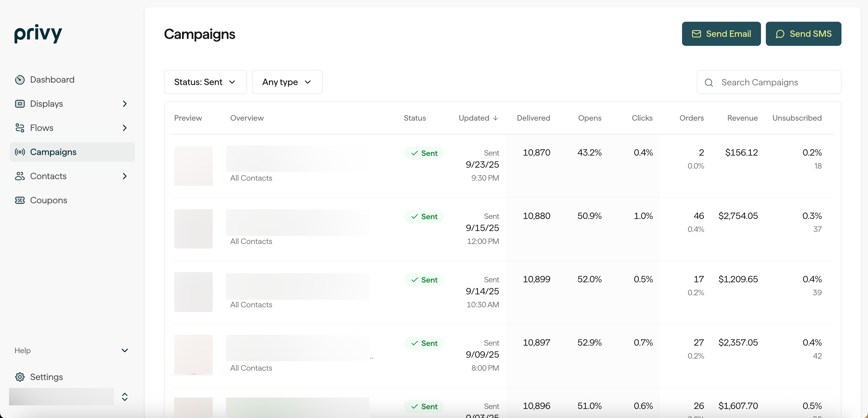Expand the Flows submenu chevron
Screen dimensions: 868x418
pyautogui.click(x=125, y=128)
